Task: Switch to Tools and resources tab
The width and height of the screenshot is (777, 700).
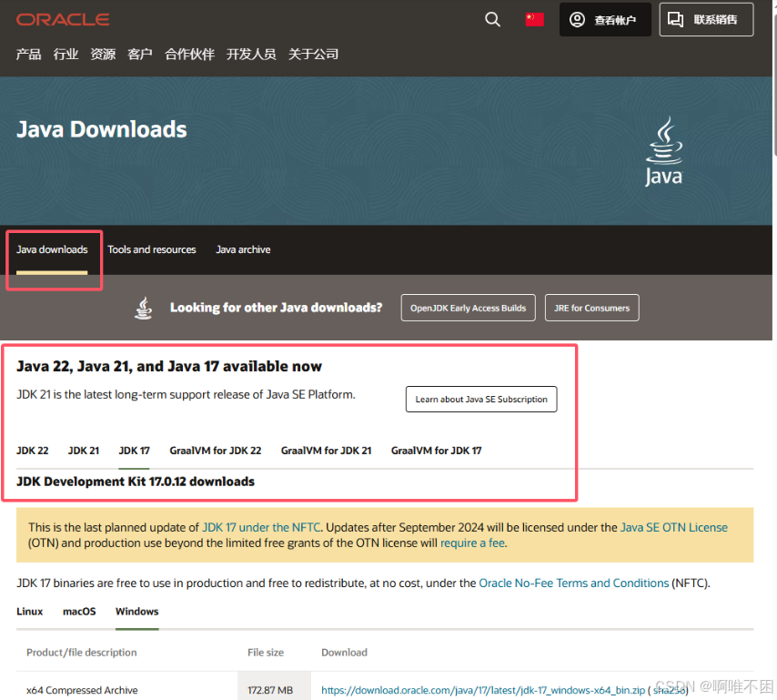Action: (x=152, y=249)
